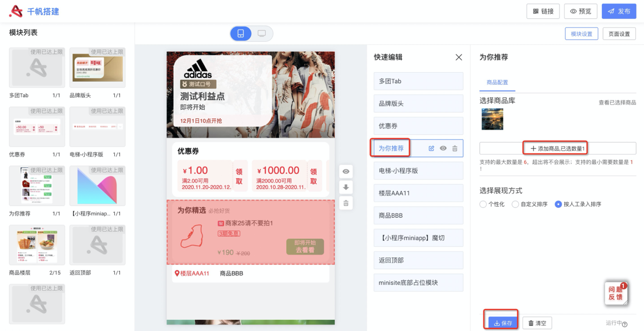Switch to 页面设置 tab
The width and height of the screenshot is (644, 331).
(619, 34)
